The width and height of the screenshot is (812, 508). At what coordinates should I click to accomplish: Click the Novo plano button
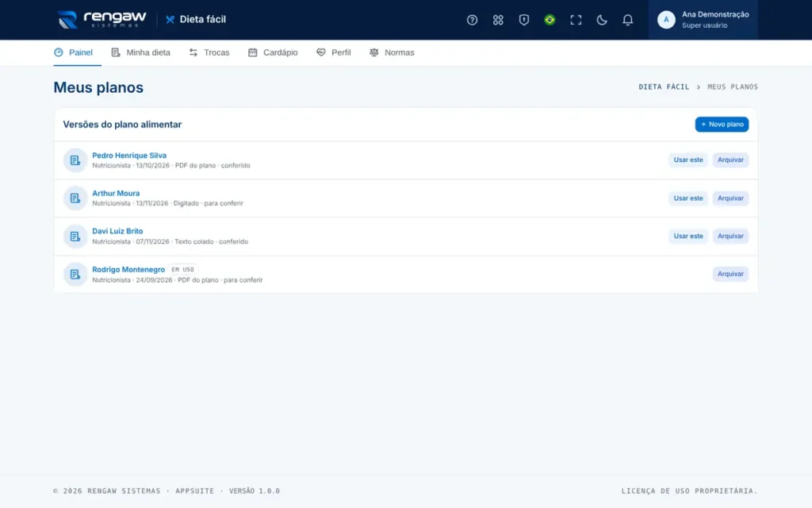(722, 125)
